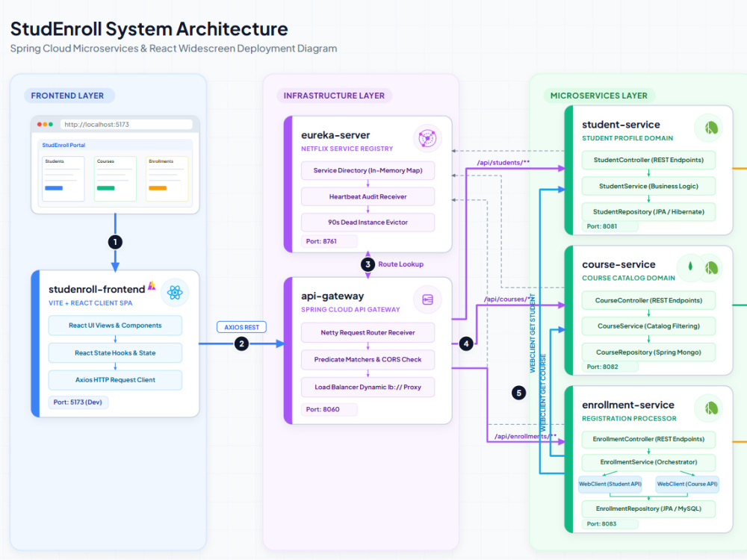747x560 pixels.
Task: Select EnrollmentService (Orchestrator) box
Action: (x=648, y=462)
